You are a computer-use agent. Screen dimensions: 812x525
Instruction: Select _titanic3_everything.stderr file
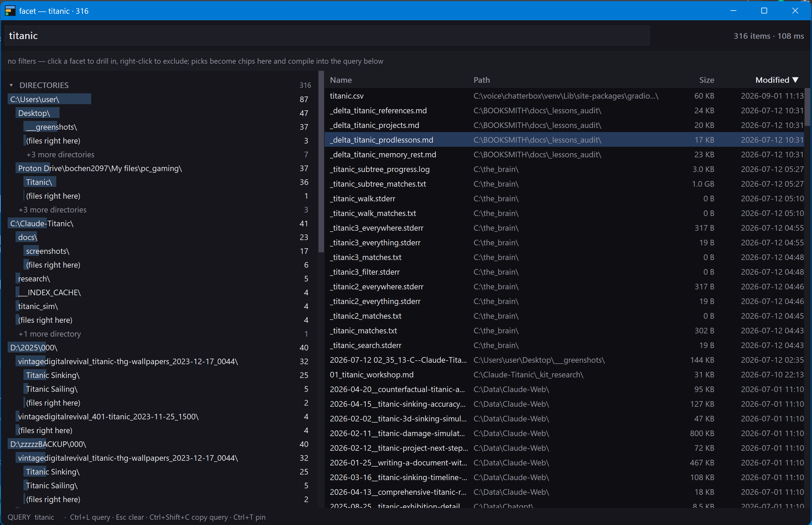[x=564, y=242]
